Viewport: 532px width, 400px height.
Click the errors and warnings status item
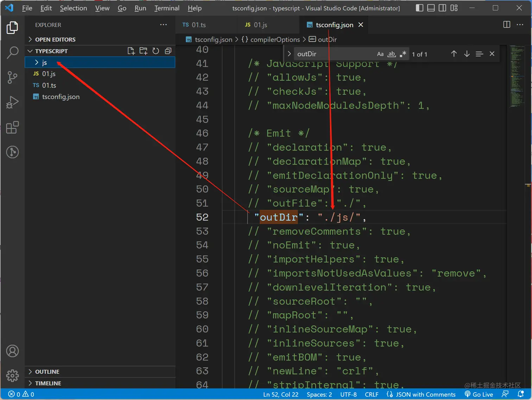pos(21,394)
